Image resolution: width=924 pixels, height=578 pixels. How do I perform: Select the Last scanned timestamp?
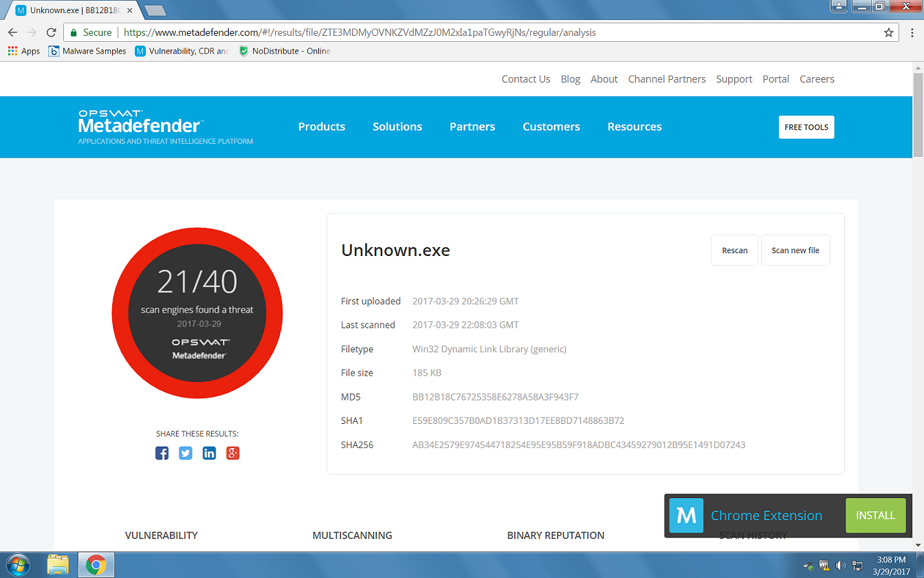(x=465, y=325)
